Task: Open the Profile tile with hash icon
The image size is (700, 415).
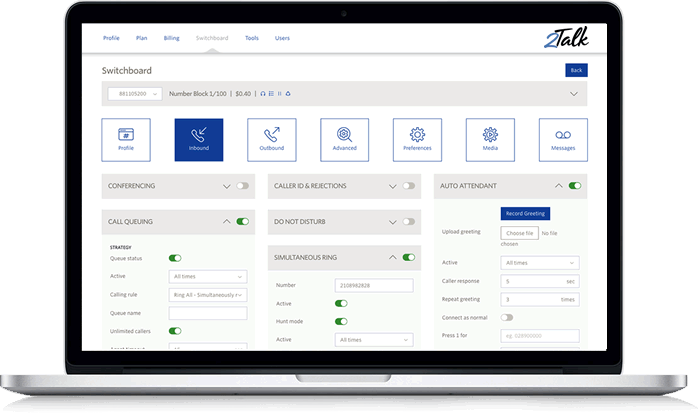Action: [x=126, y=140]
